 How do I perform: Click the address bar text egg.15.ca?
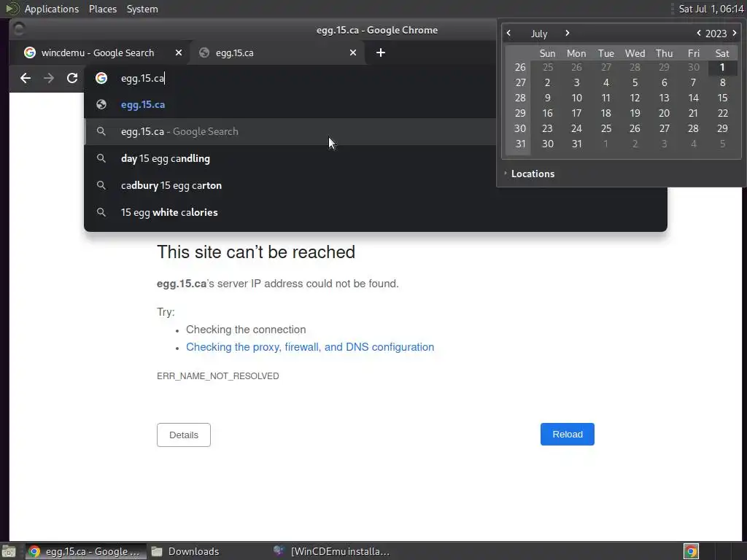click(142, 78)
